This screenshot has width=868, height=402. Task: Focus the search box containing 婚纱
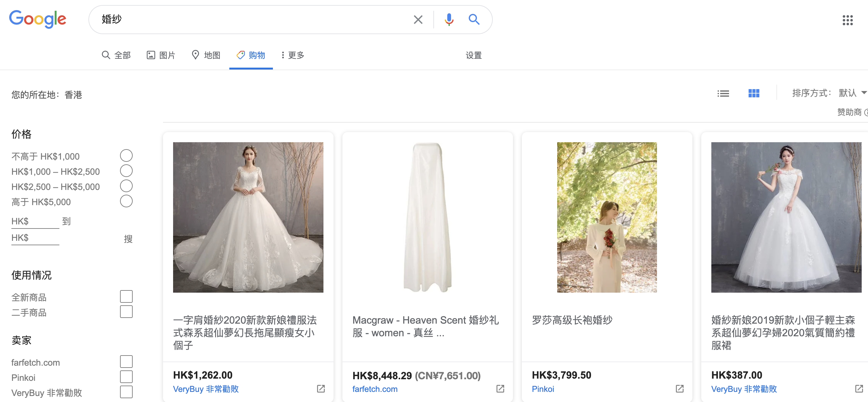click(249, 20)
